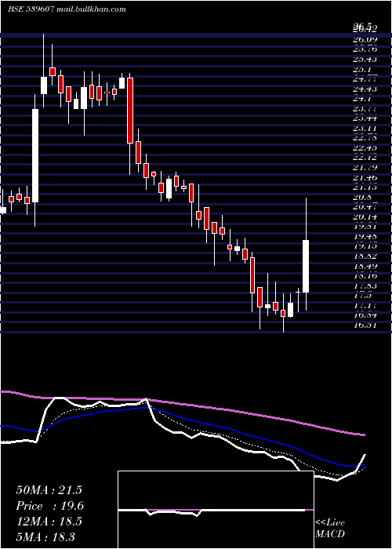Screen dimensions: 392x549
Task: Click the 50MA : 21.5 label
Action: point(49,490)
